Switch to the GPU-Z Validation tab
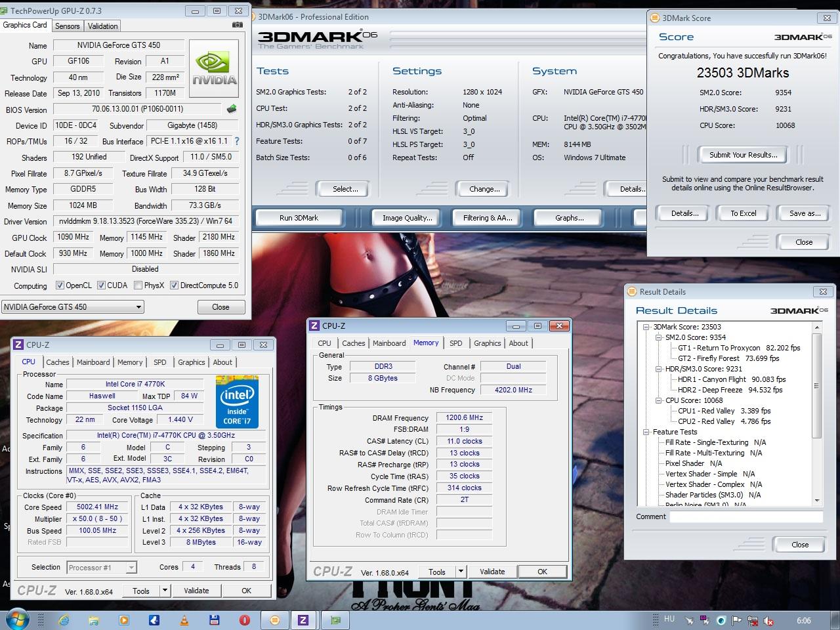 [103, 26]
